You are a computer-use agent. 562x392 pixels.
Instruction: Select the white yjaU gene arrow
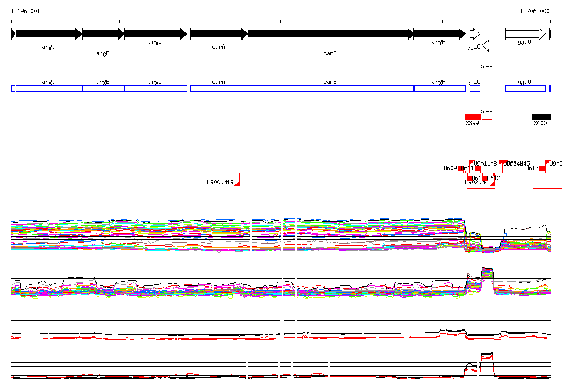(525, 34)
